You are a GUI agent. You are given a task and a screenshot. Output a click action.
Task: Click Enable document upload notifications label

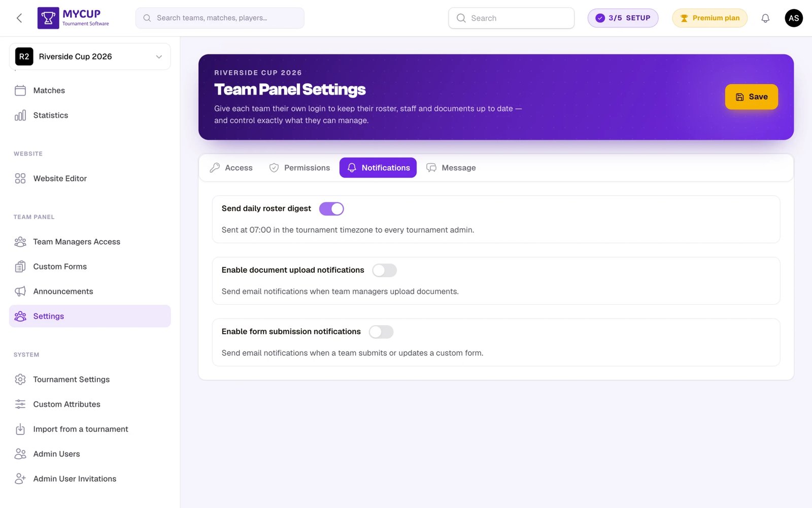point(293,270)
